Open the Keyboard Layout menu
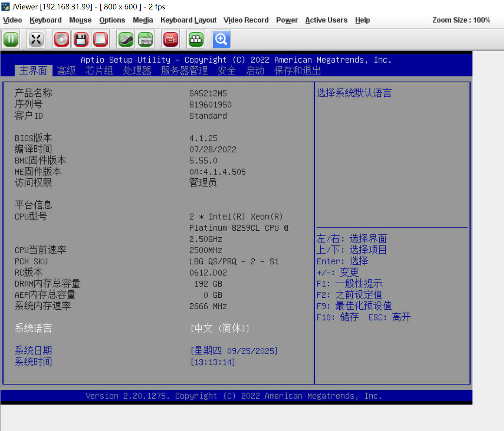The height and width of the screenshot is (431, 504). tap(188, 20)
